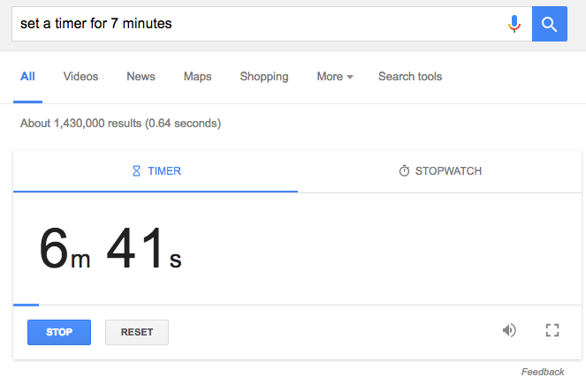Open Shopping results
This screenshot has width=586, height=392.
[264, 77]
